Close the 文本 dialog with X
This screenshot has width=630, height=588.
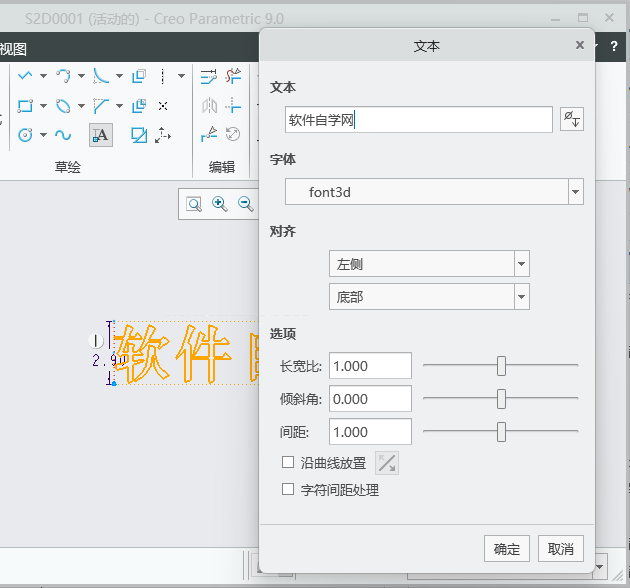click(x=579, y=45)
